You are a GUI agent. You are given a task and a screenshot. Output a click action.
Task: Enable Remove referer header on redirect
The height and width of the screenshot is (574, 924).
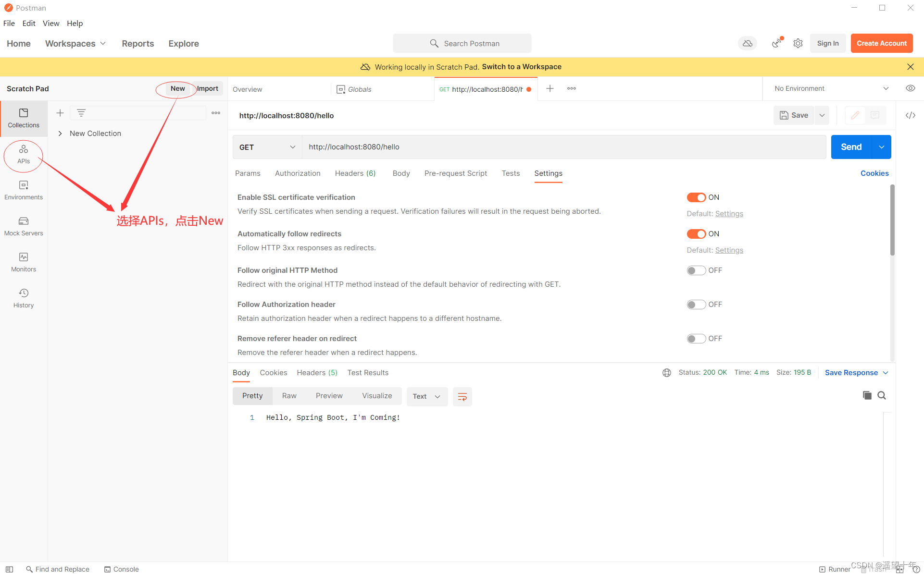coord(696,339)
